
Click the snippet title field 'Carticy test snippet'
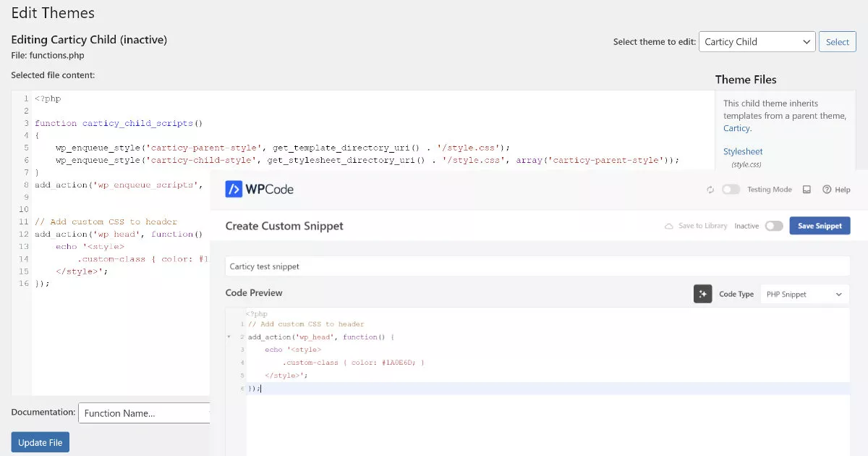click(x=537, y=266)
